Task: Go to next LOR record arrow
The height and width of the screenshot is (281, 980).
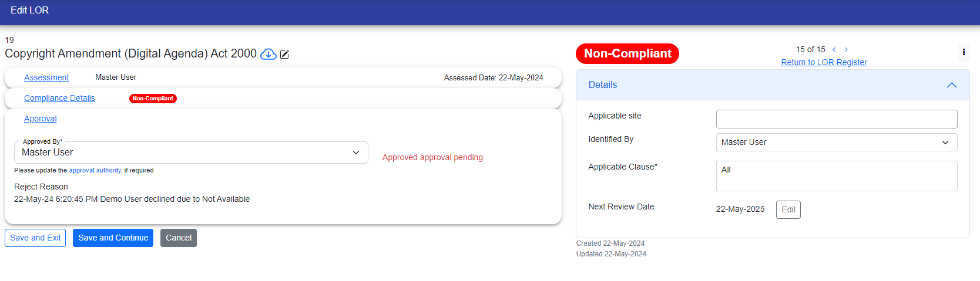Action: [x=846, y=50]
